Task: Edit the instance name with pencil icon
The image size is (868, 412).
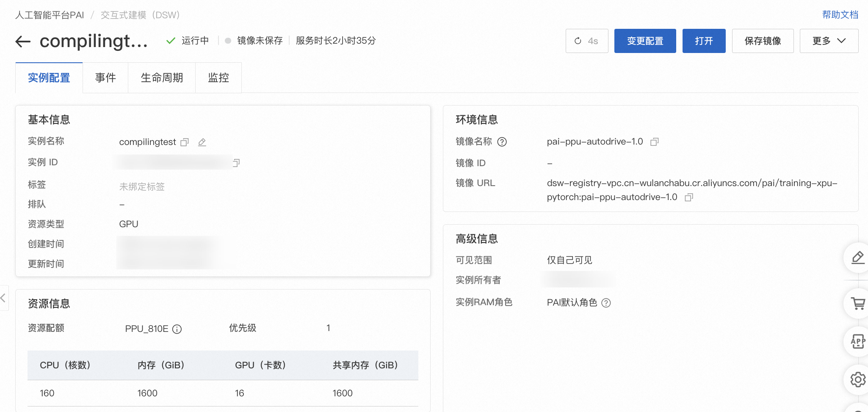Action: point(202,142)
